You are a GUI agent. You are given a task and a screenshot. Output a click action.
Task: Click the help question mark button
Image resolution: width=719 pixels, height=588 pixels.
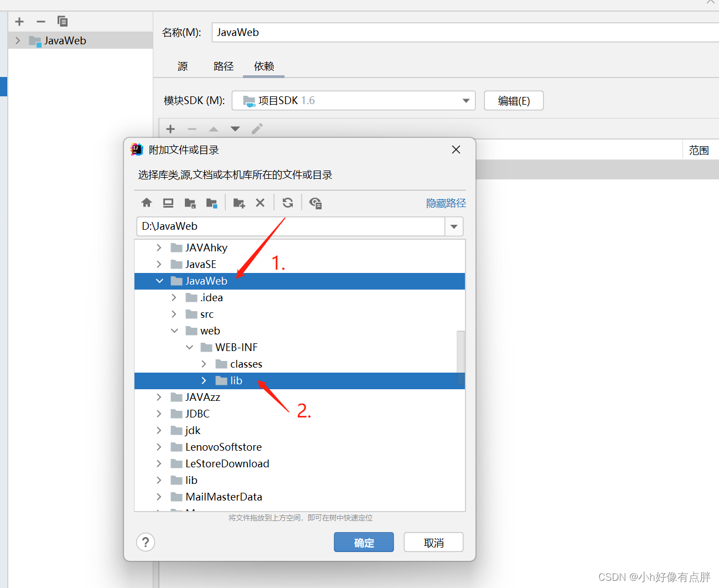[146, 542]
